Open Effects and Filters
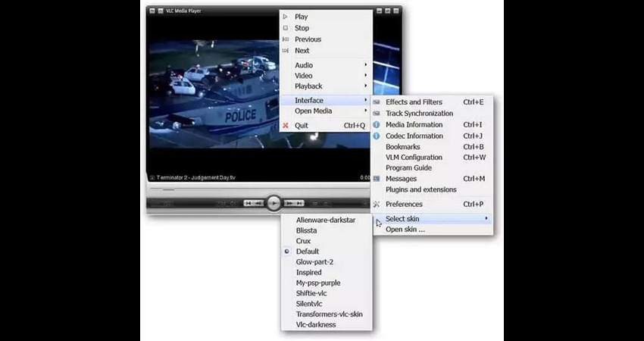The height and width of the screenshot is (341, 644). point(432,102)
